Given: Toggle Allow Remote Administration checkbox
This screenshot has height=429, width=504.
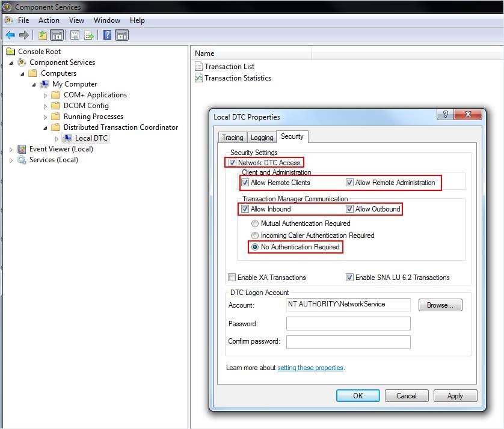Looking at the screenshot, I should 349,183.
